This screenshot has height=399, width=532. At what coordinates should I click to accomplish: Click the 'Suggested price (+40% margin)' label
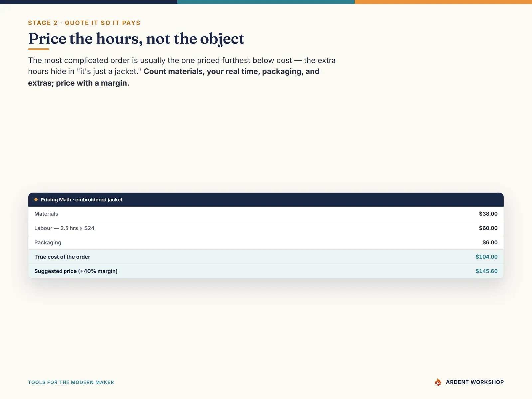[x=76, y=271]
